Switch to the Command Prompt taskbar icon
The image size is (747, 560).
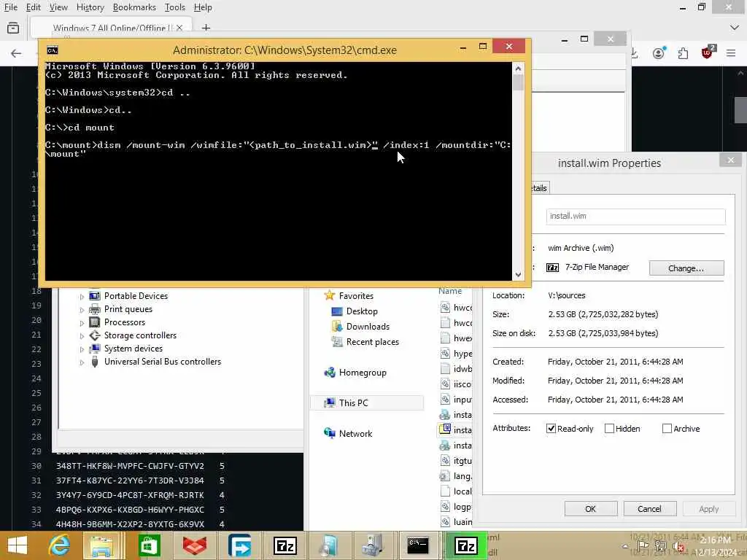[418, 545]
